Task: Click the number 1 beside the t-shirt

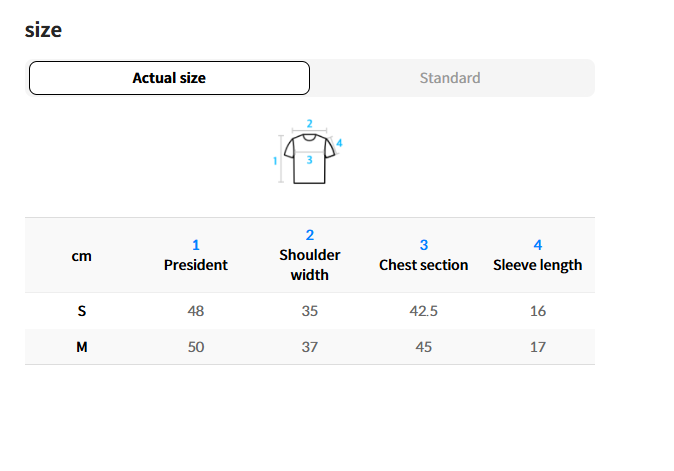Action: click(x=275, y=161)
